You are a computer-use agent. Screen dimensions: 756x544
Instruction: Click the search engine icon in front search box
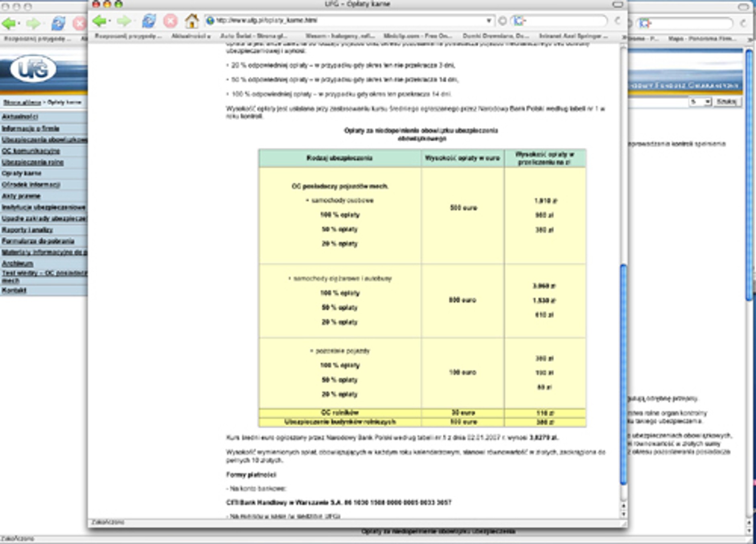(x=519, y=20)
